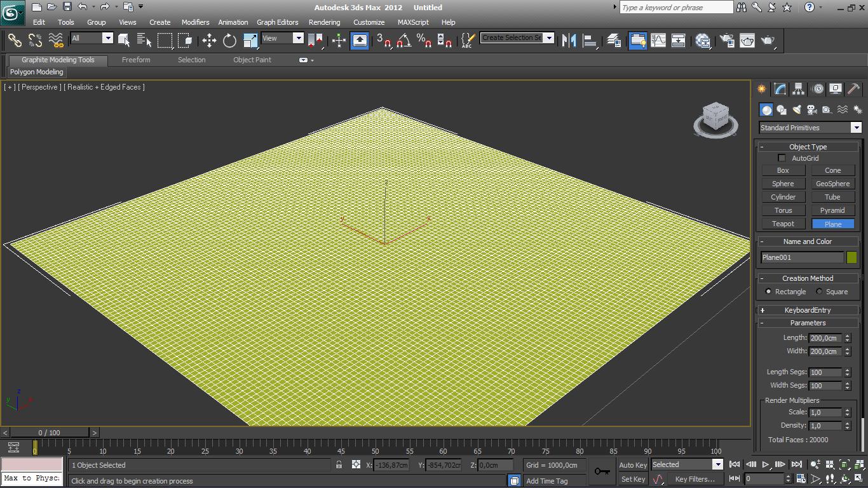868x488 pixels.
Task: Switch to the Object Paint ribbon tab
Action: coord(252,60)
